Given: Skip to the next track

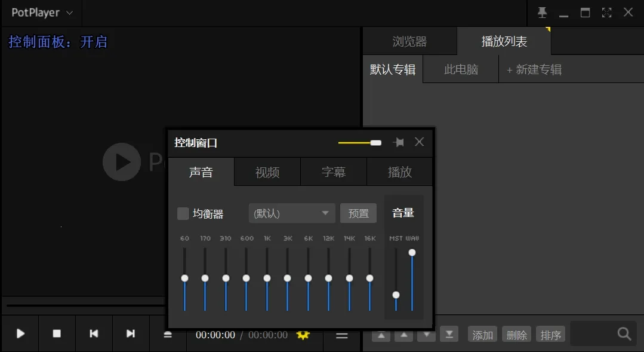Looking at the screenshot, I should tap(130, 333).
